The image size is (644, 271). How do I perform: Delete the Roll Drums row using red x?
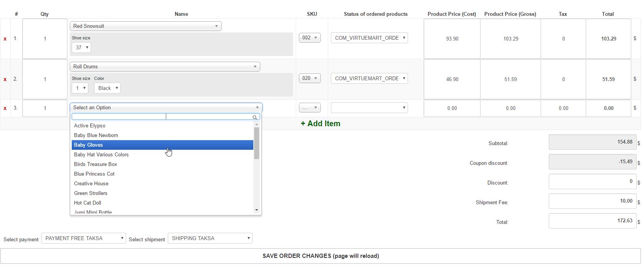coord(5,80)
